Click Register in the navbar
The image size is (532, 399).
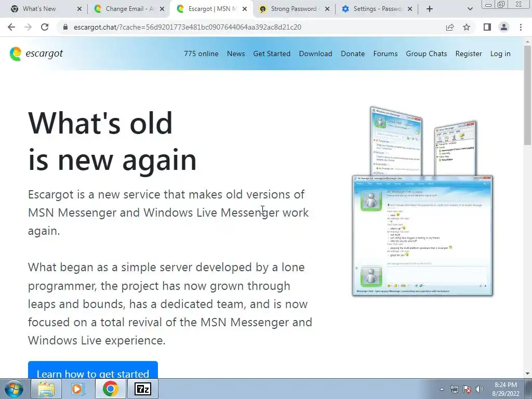point(469,54)
